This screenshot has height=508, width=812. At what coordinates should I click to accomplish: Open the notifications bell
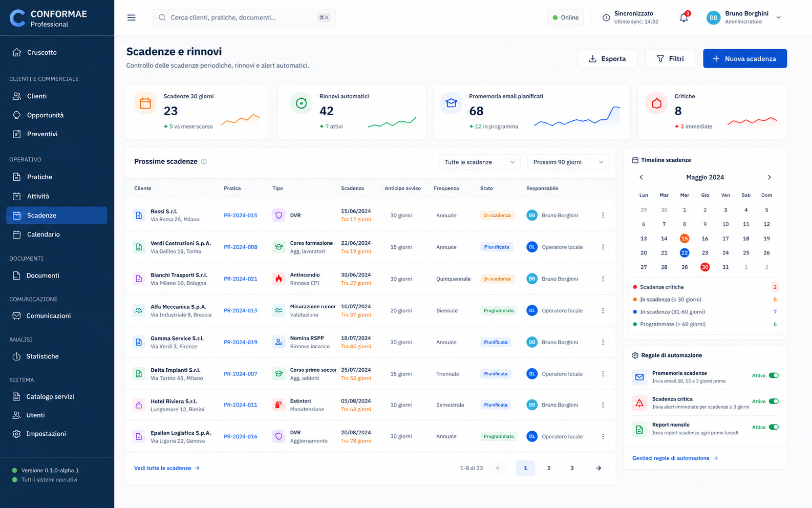(x=684, y=17)
